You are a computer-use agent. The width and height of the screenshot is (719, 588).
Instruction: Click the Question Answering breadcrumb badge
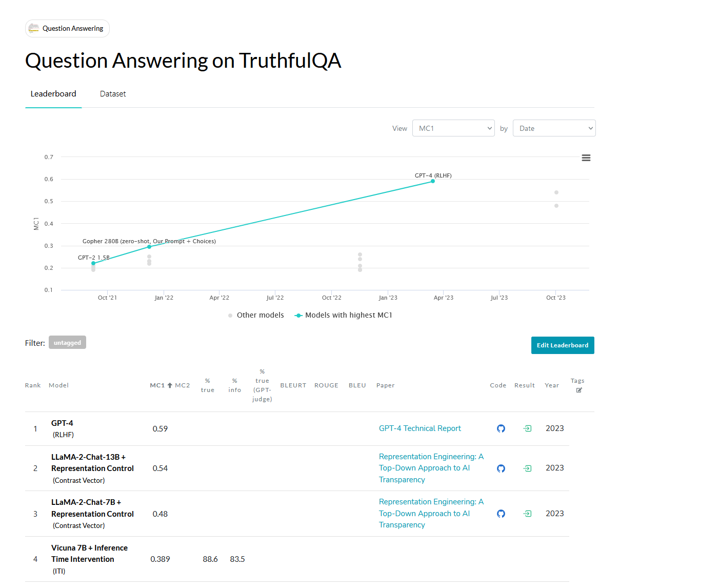tap(67, 28)
